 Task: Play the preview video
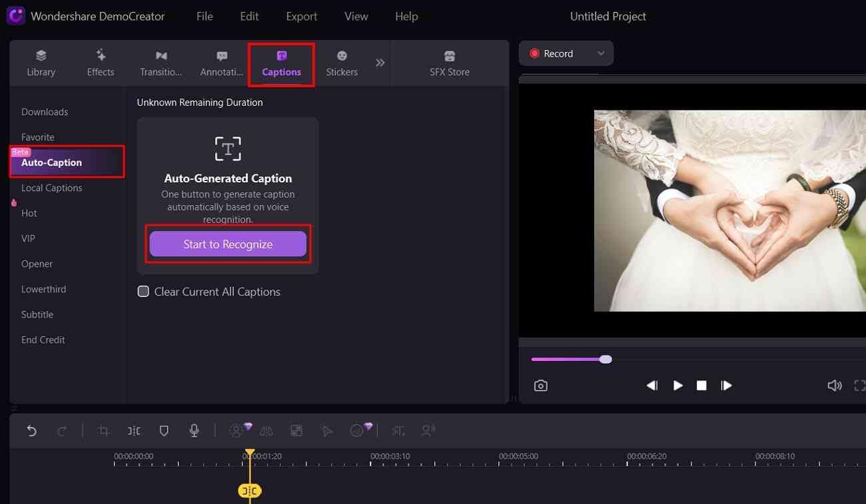[x=677, y=385]
